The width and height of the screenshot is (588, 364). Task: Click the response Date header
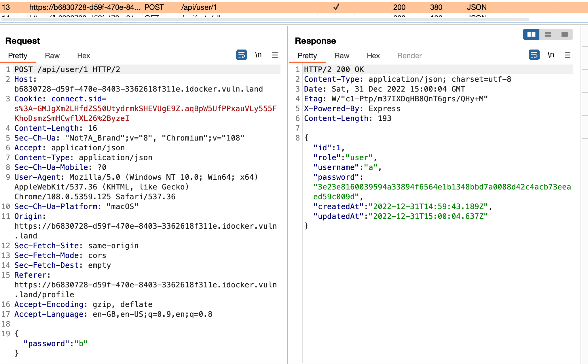(x=384, y=89)
